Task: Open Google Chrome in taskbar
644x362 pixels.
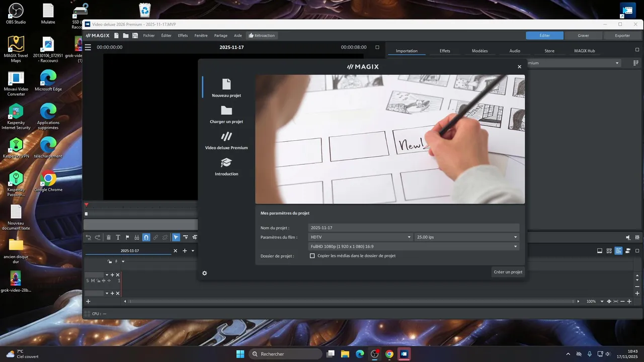Action: click(389, 354)
